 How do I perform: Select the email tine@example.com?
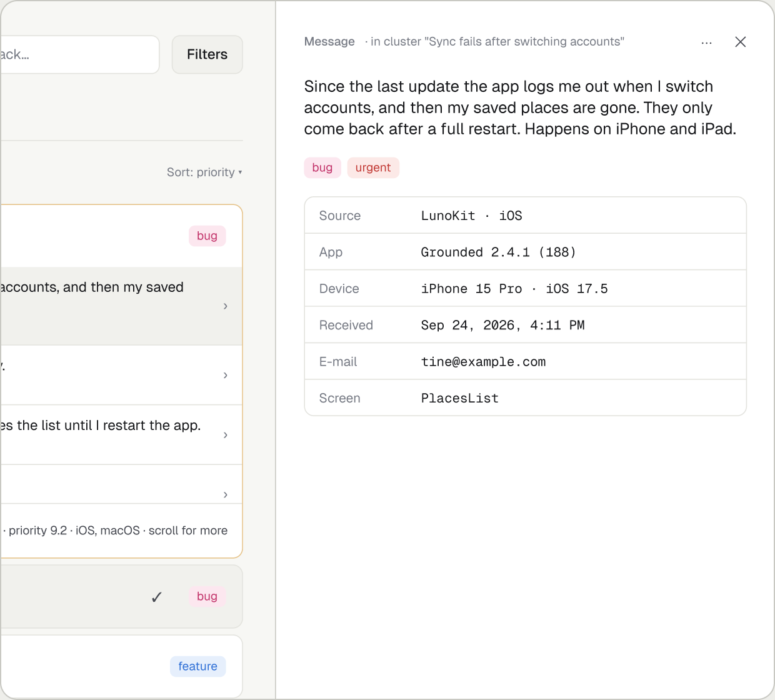tap(483, 362)
